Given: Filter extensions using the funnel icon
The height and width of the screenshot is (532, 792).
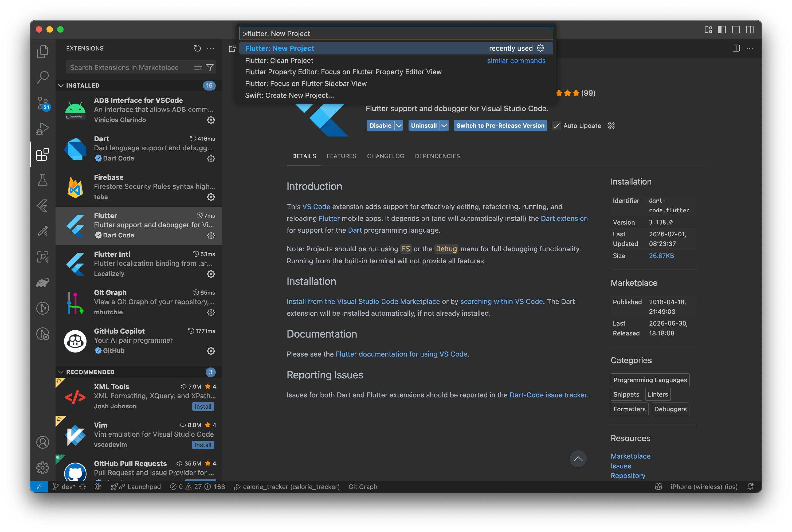Looking at the screenshot, I should [210, 68].
